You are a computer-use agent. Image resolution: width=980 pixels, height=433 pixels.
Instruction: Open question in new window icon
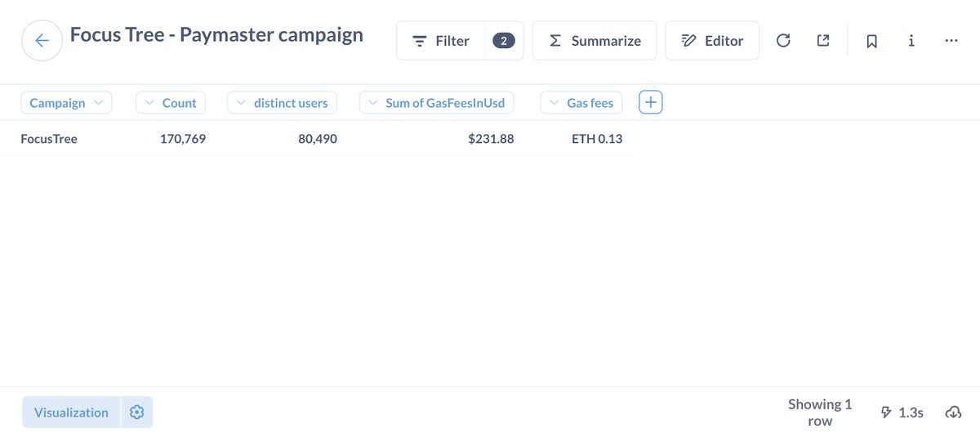pyautogui.click(x=823, y=41)
